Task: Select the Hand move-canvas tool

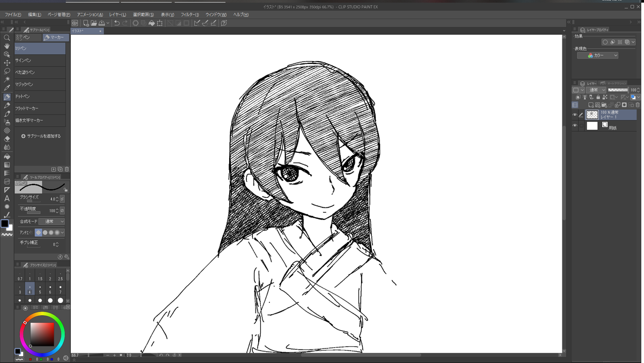Action: click(7, 47)
